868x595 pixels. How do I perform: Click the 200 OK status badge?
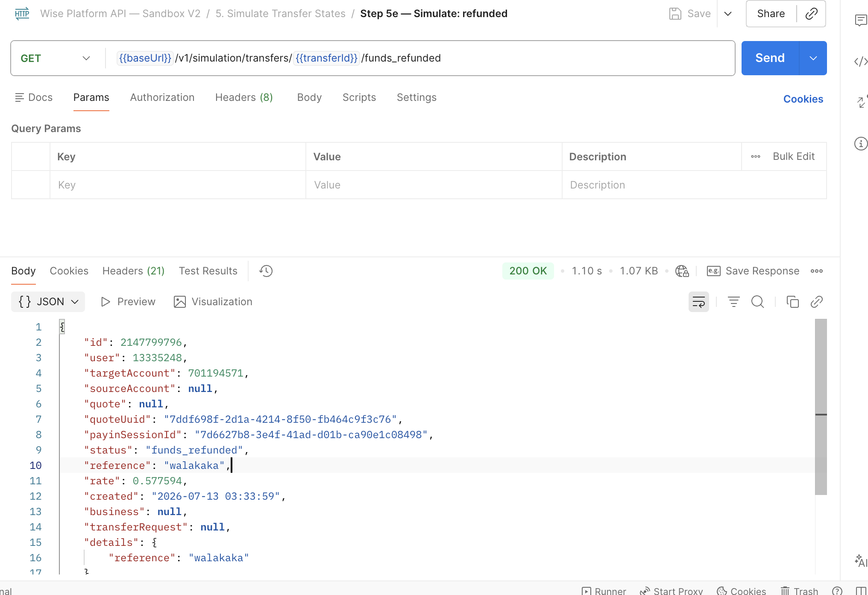click(528, 271)
